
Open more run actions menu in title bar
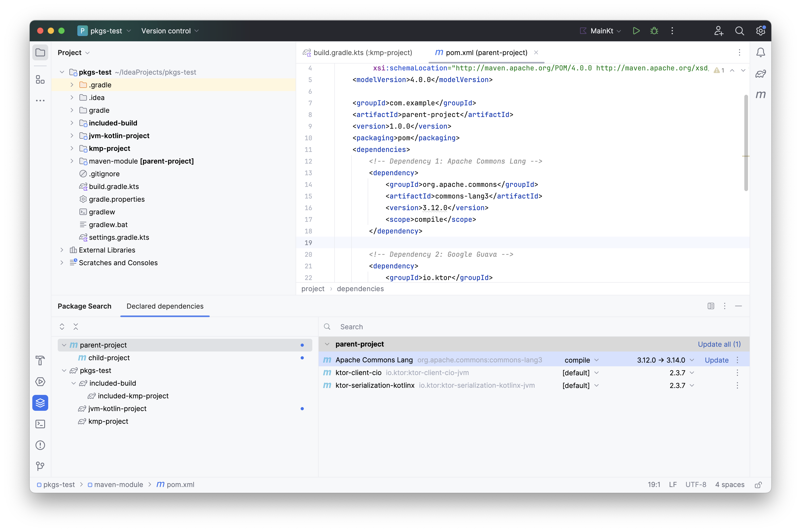click(x=672, y=31)
